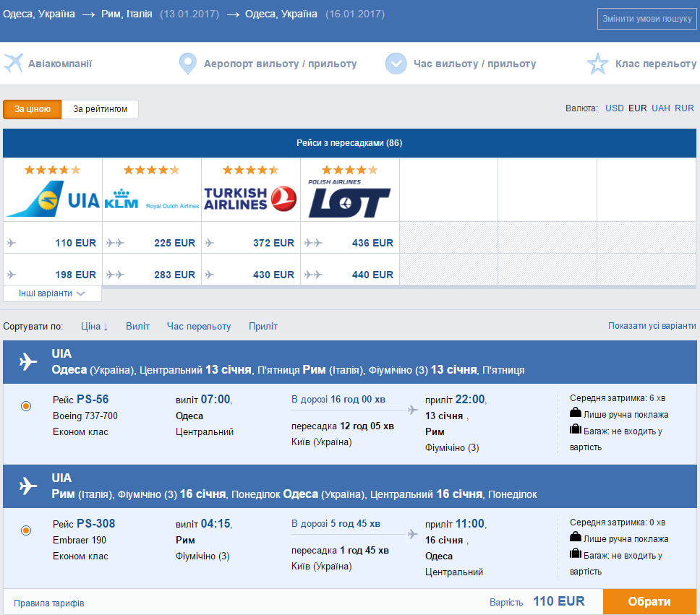Click the orange Обрати button
This screenshot has width=700, height=615.
click(x=649, y=601)
